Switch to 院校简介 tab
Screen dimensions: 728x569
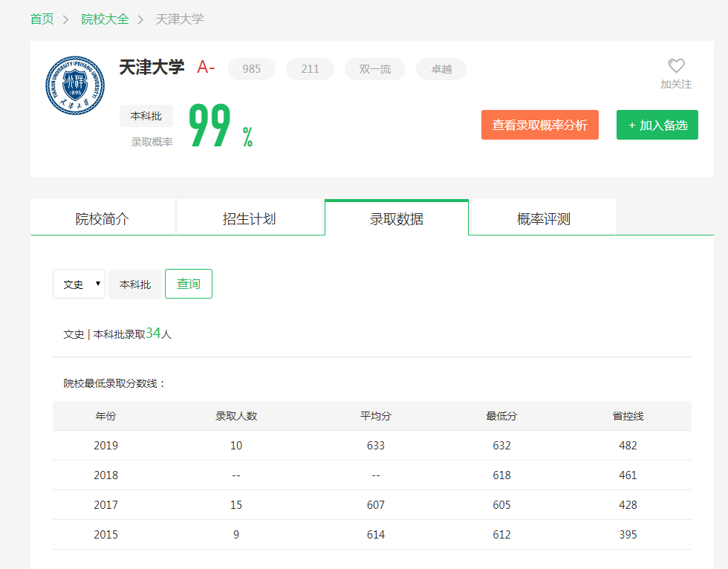(x=103, y=218)
